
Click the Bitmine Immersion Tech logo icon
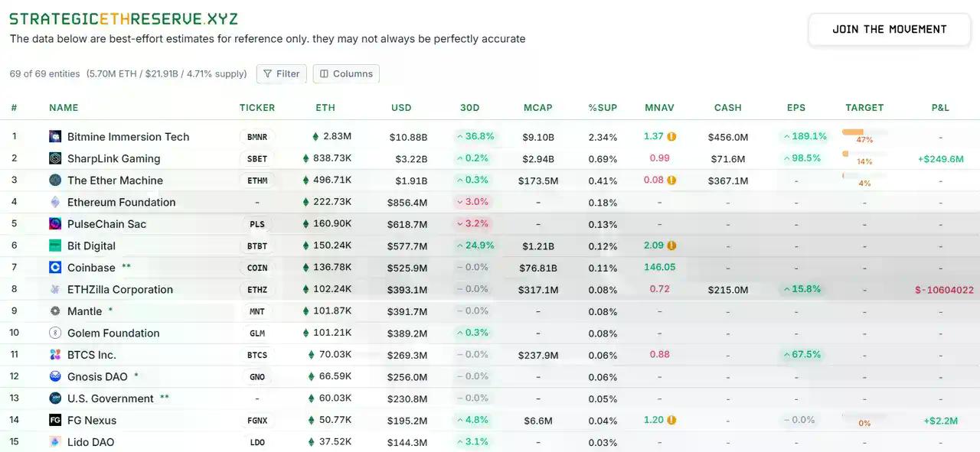click(55, 137)
